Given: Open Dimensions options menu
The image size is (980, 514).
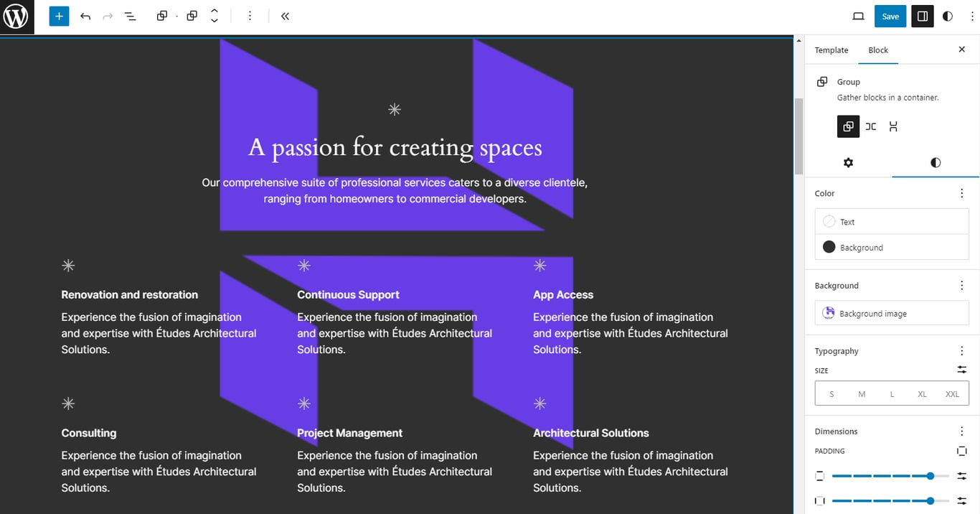Looking at the screenshot, I should [962, 431].
